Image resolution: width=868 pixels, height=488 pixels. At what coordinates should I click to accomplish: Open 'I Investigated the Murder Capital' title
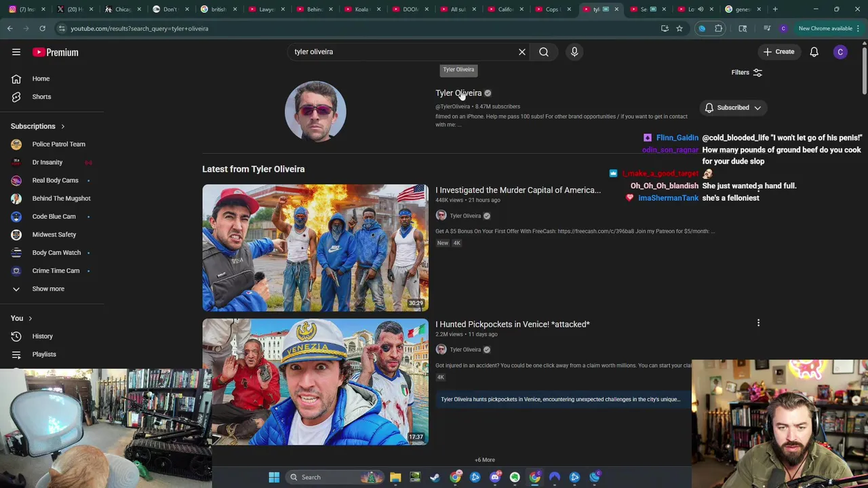coord(518,190)
